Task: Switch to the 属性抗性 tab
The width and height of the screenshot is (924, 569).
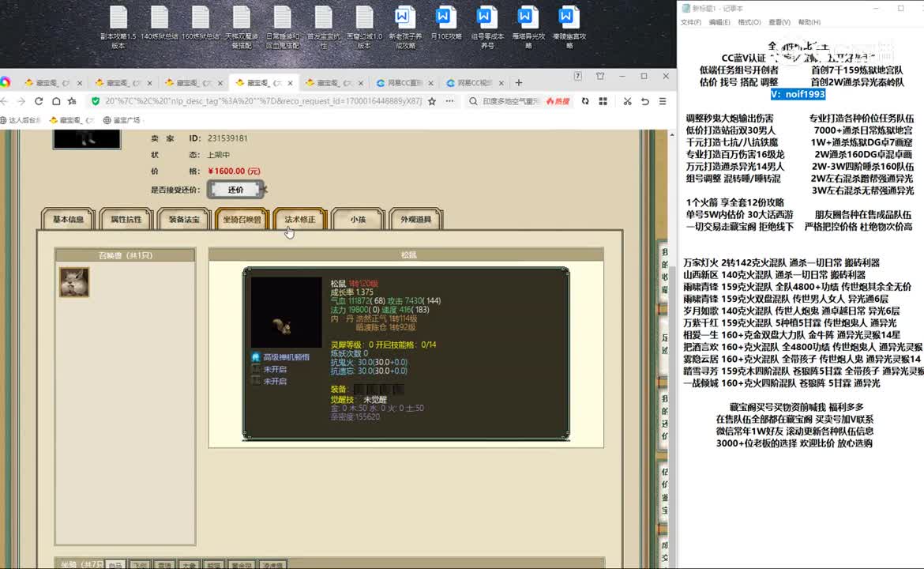Action: coord(126,219)
